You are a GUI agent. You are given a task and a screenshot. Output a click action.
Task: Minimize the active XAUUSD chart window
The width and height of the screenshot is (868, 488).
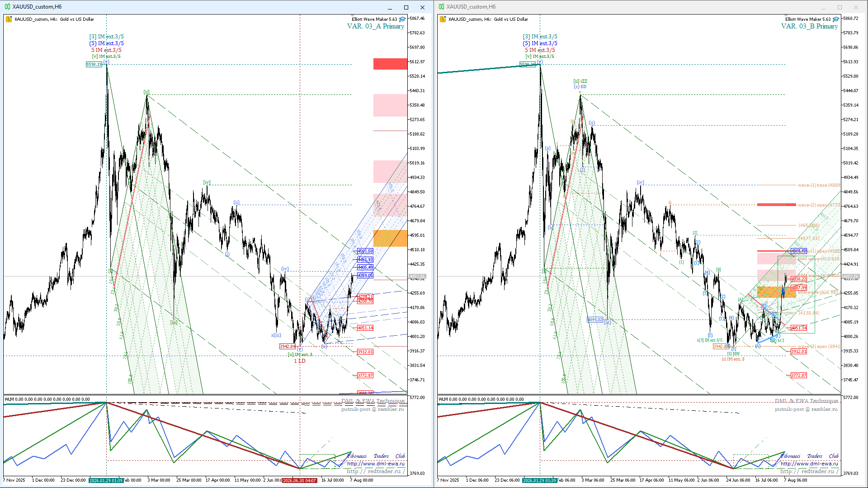(x=390, y=7)
